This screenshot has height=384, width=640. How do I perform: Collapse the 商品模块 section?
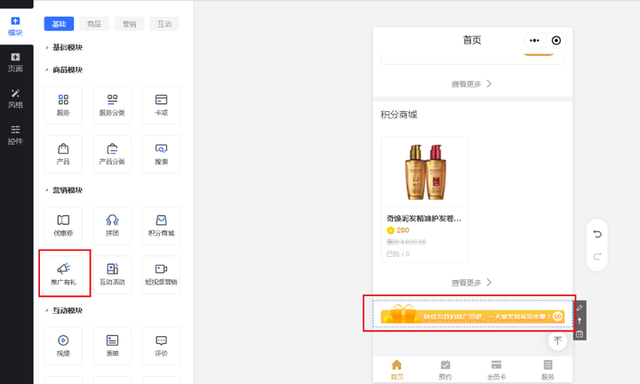pos(64,70)
